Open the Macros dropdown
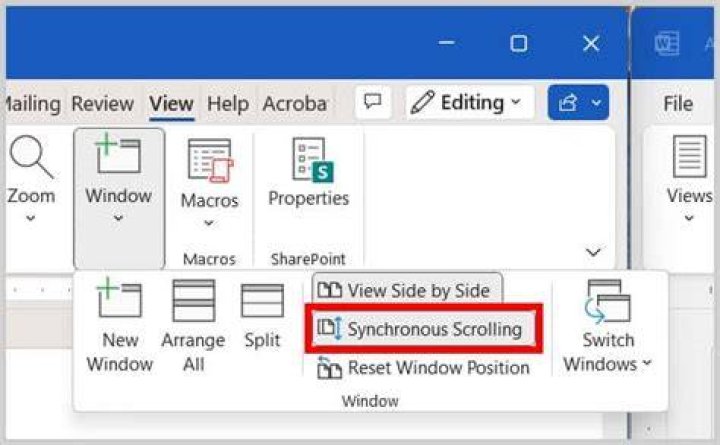Screen dimensions: 720x445 point(209,183)
